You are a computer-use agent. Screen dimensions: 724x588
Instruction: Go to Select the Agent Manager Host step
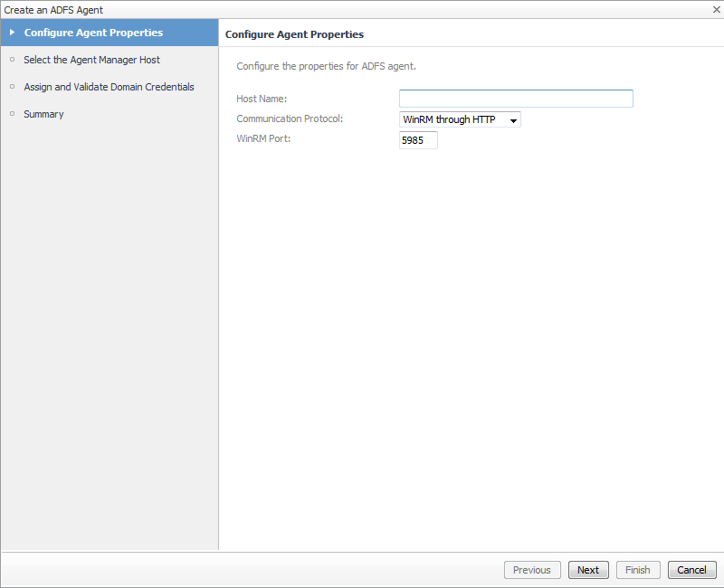(91, 60)
